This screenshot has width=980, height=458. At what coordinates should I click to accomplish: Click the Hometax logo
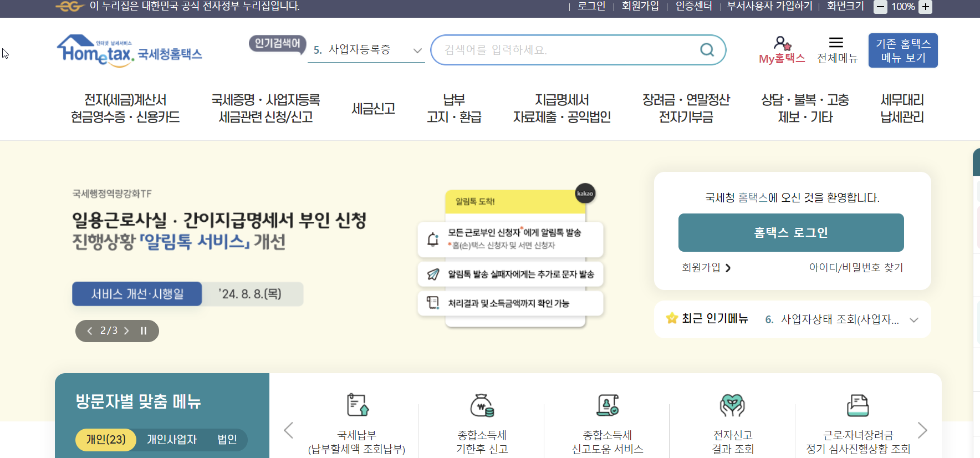coord(129,51)
